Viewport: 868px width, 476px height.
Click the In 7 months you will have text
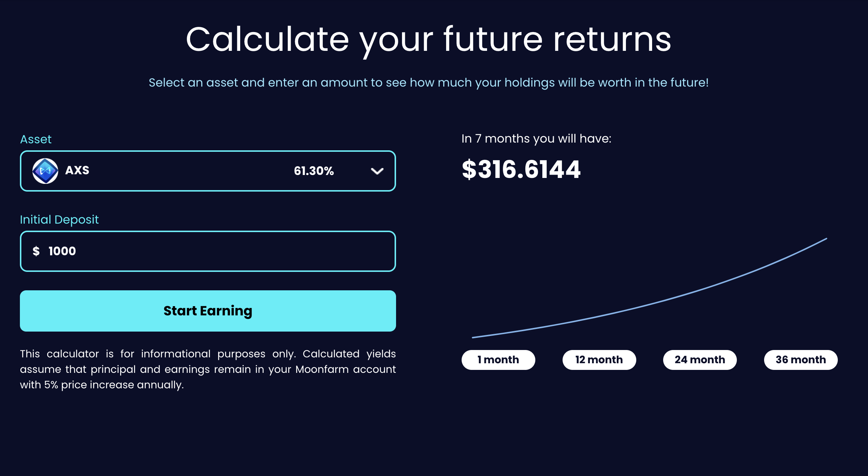(x=536, y=139)
